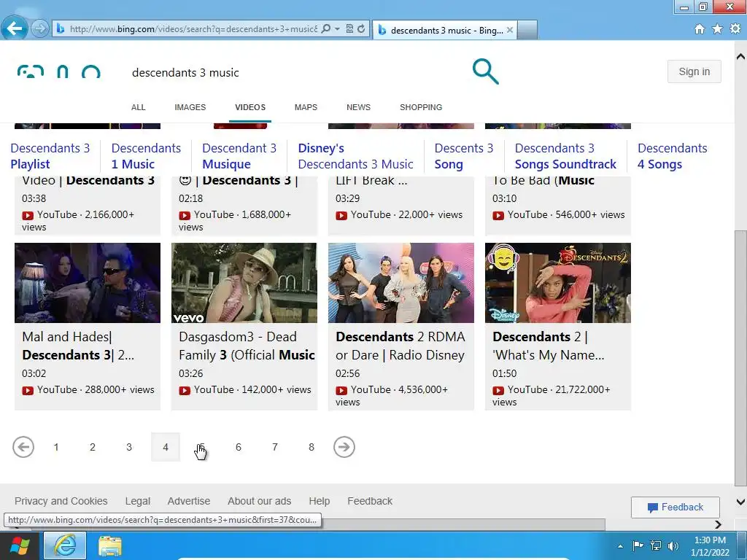Open the Dasgasdom3 Dead Family vevo thumbnail

(x=244, y=283)
